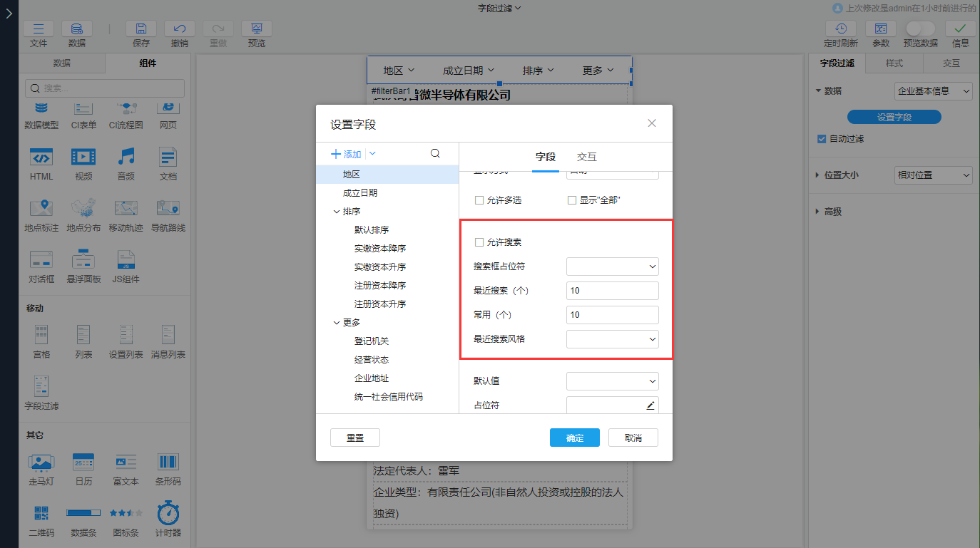Switch to the 样式 tab in the right panel

click(894, 61)
